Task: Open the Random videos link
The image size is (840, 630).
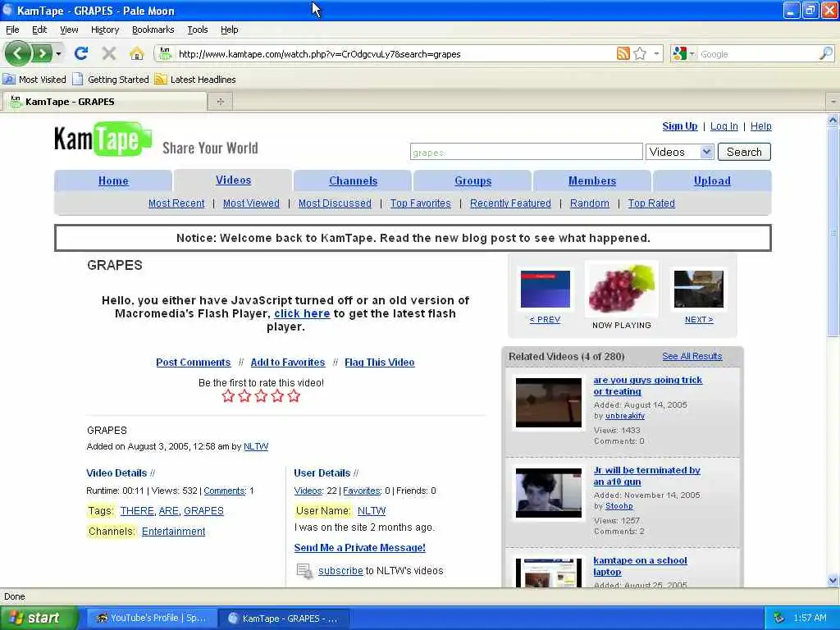Action: pyautogui.click(x=589, y=203)
